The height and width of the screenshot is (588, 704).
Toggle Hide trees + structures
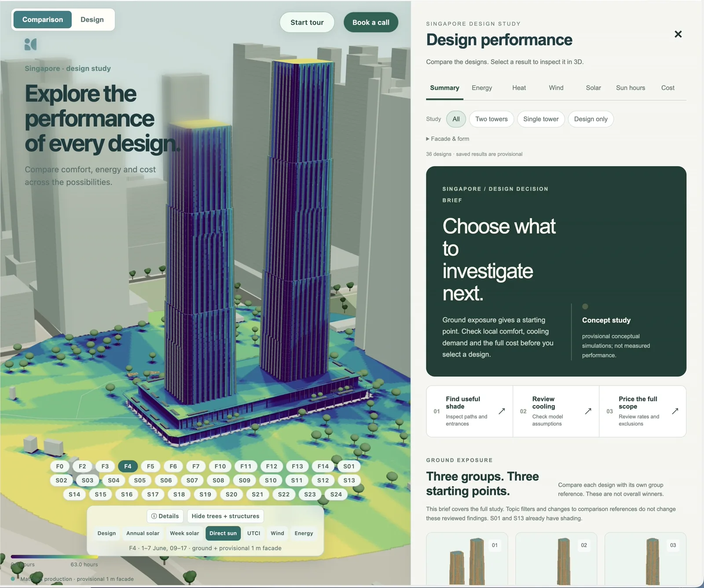click(x=225, y=516)
